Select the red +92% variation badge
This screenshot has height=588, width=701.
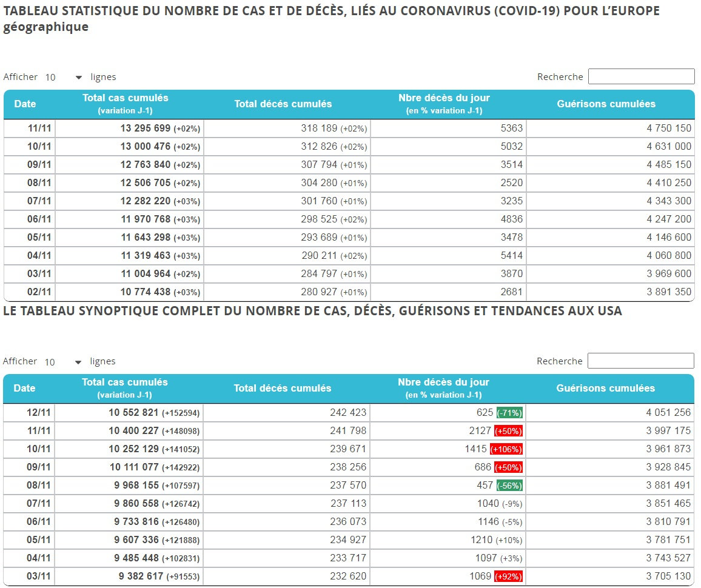click(508, 576)
